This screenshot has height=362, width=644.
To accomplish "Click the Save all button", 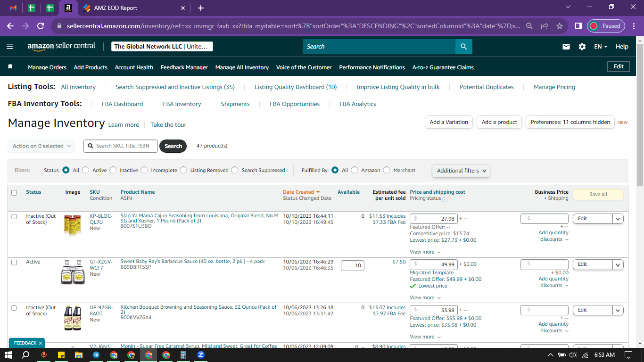I will [598, 195].
